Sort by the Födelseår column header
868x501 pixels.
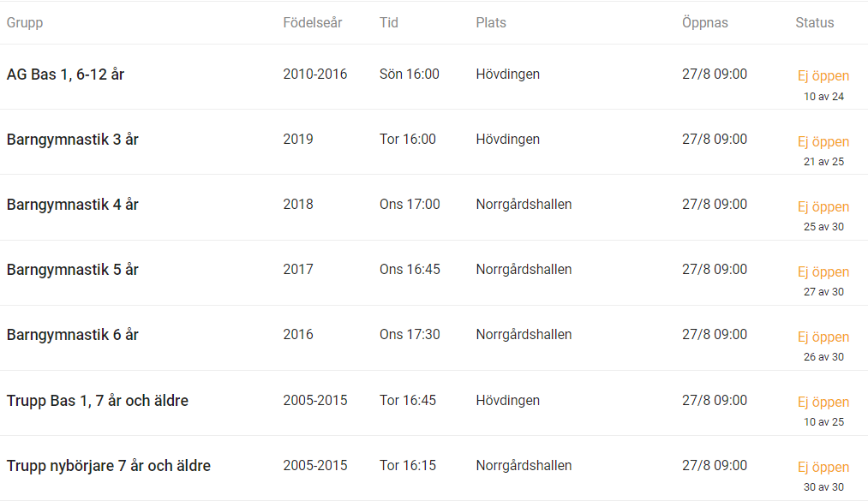click(312, 22)
